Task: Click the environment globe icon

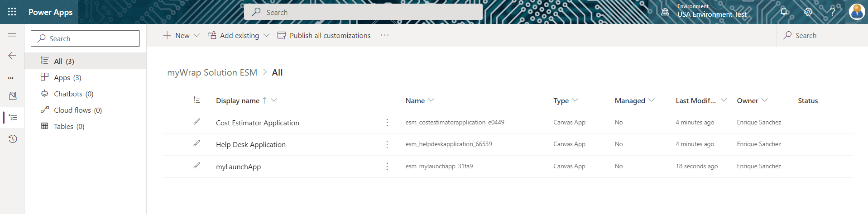Action: (x=665, y=12)
